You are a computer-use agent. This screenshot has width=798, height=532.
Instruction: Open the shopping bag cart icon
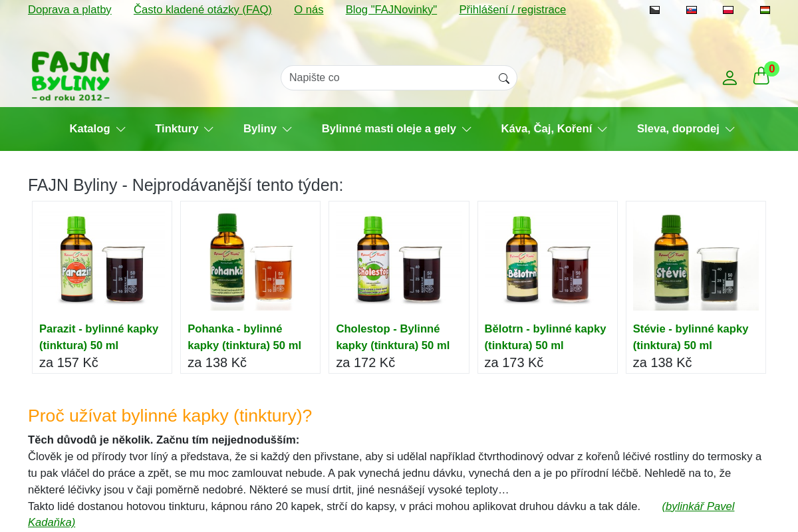click(761, 77)
